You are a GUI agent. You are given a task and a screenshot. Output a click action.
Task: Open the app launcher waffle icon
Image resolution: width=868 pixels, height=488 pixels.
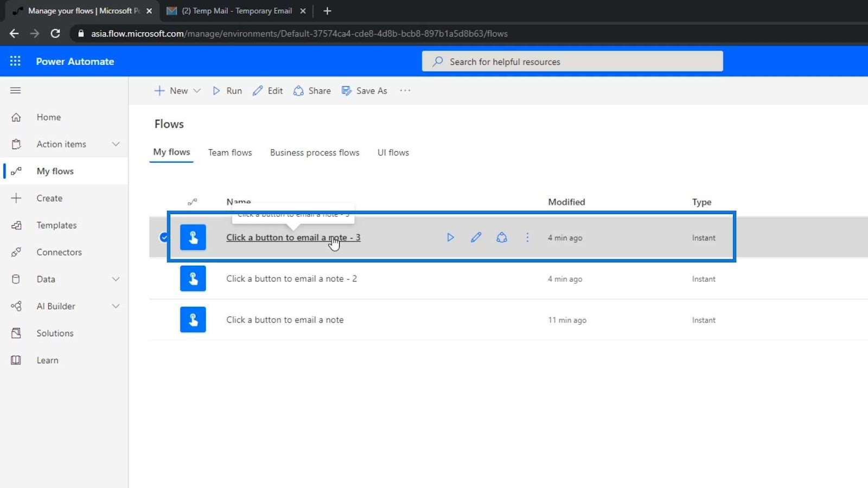(15, 61)
